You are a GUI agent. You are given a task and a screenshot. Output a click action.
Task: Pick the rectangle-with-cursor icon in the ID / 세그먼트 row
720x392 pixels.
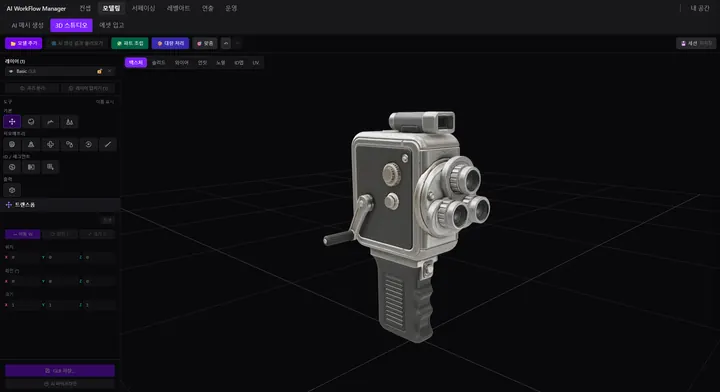(x=51, y=167)
